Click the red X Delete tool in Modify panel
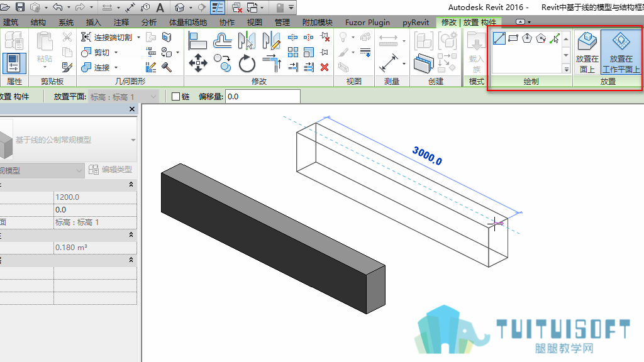Image resolution: width=644 pixels, height=362 pixels. coord(325,67)
